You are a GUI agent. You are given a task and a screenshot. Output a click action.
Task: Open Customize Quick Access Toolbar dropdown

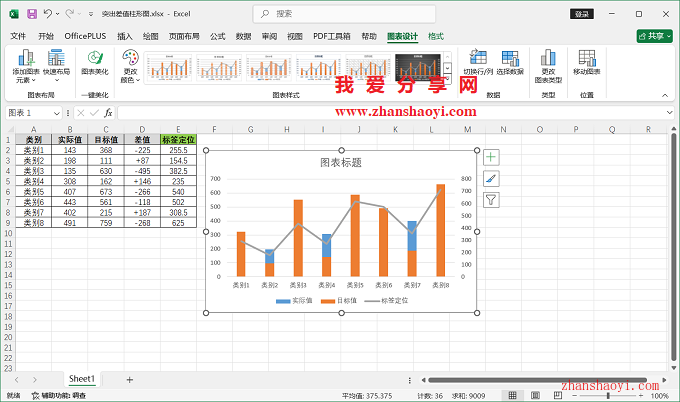[91, 14]
